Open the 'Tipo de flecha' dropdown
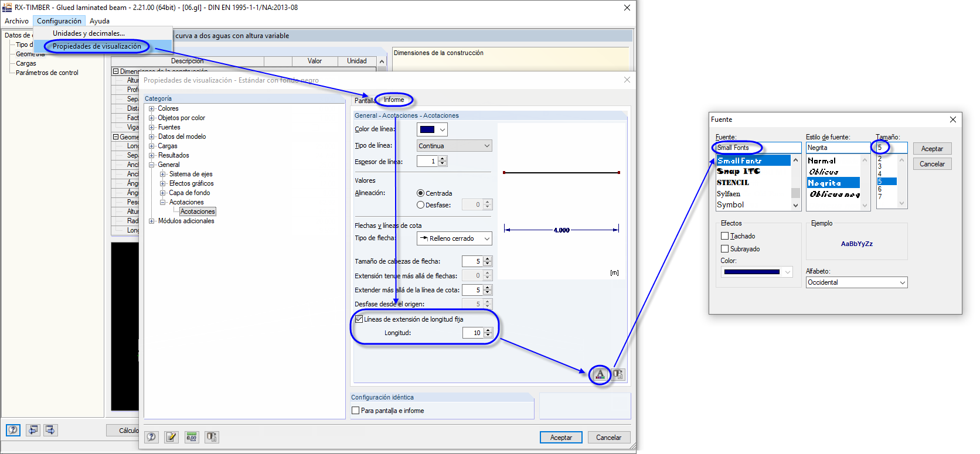Viewport: 980px width, 454px height. click(454, 238)
